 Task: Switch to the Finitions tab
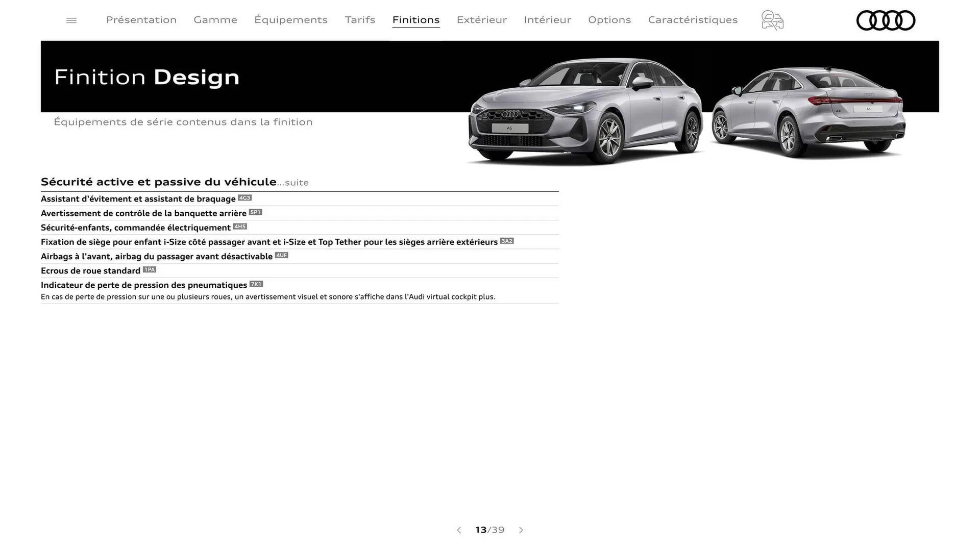click(x=416, y=20)
